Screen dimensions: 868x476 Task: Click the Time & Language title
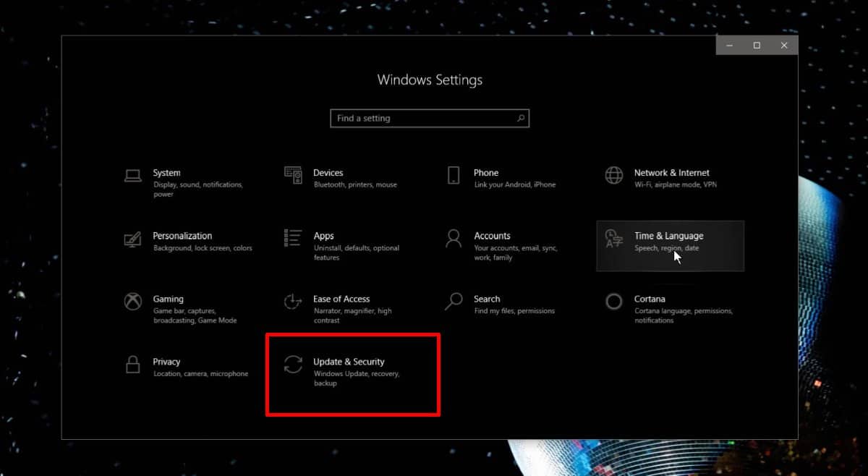point(668,236)
